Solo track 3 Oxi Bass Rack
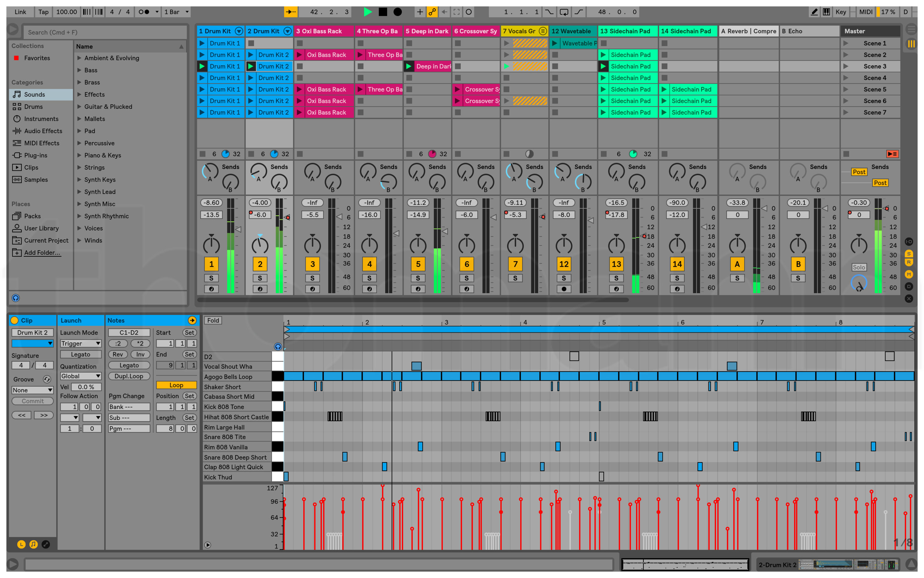Image resolution: width=924 pixels, height=578 pixels. pos(312,278)
